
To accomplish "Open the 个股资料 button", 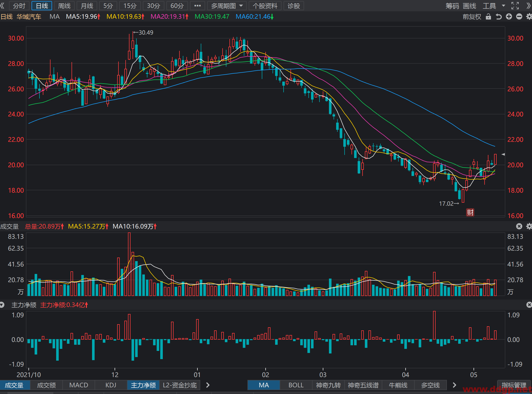I will [265, 6].
